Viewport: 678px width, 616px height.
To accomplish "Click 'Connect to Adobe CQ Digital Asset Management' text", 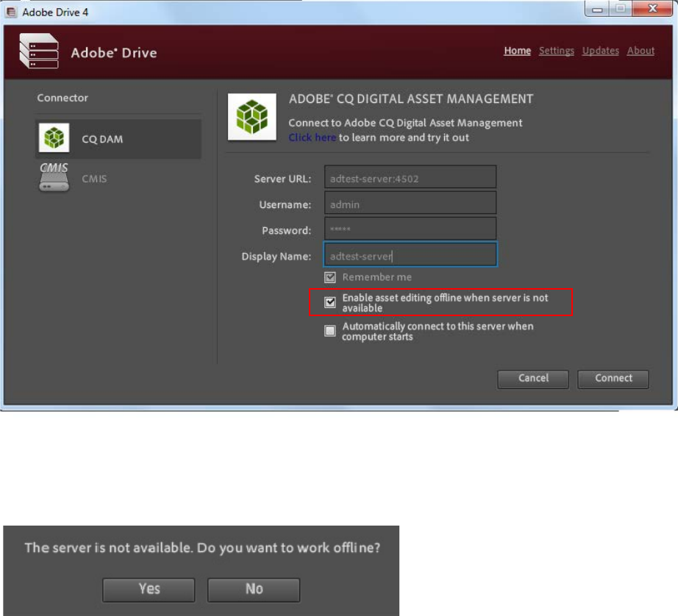I will click(405, 123).
